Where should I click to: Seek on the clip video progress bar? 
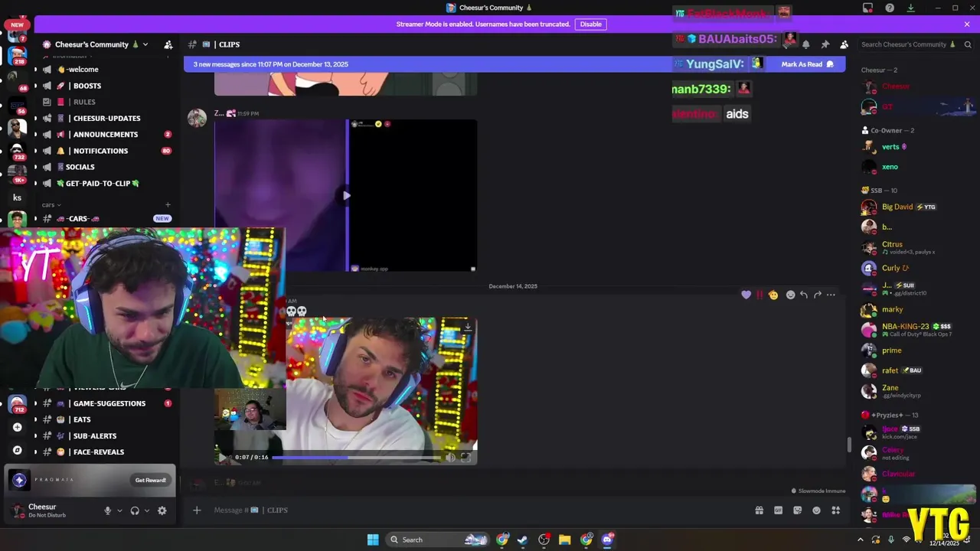click(x=356, y=458)
